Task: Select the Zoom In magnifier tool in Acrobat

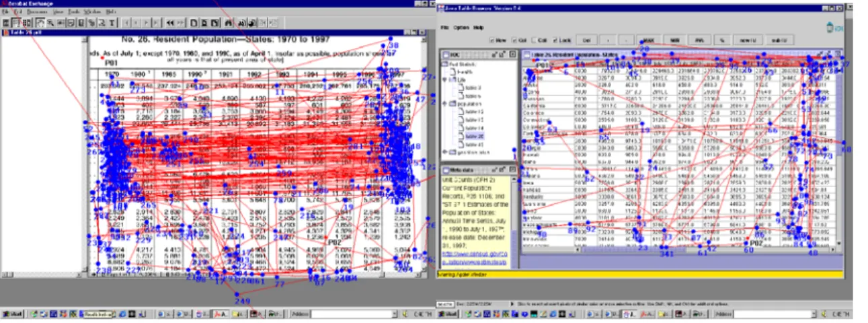Action: click(51, 22)
